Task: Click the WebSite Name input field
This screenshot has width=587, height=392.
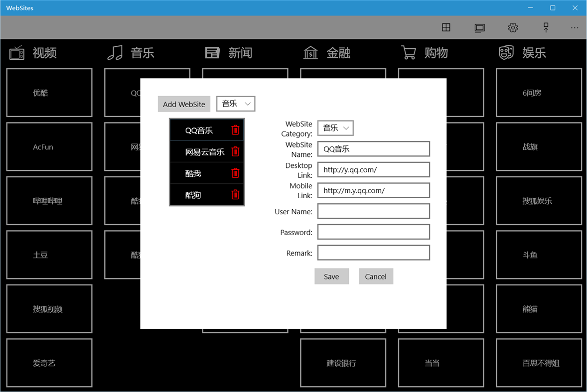Action: 374,149
